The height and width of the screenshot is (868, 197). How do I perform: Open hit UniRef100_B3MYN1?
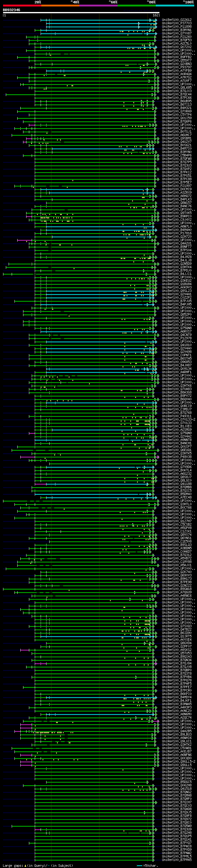pyautogui.click(x=177, y=30)
